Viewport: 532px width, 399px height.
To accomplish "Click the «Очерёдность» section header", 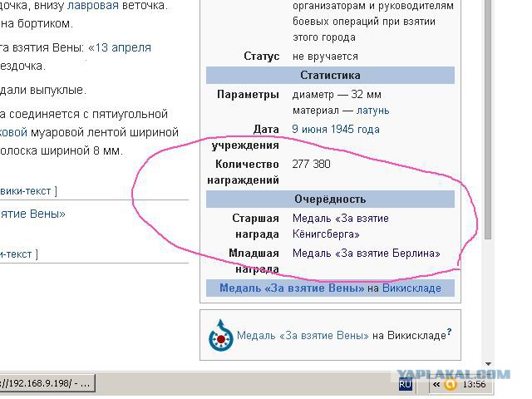I will (x=330, y=199).
